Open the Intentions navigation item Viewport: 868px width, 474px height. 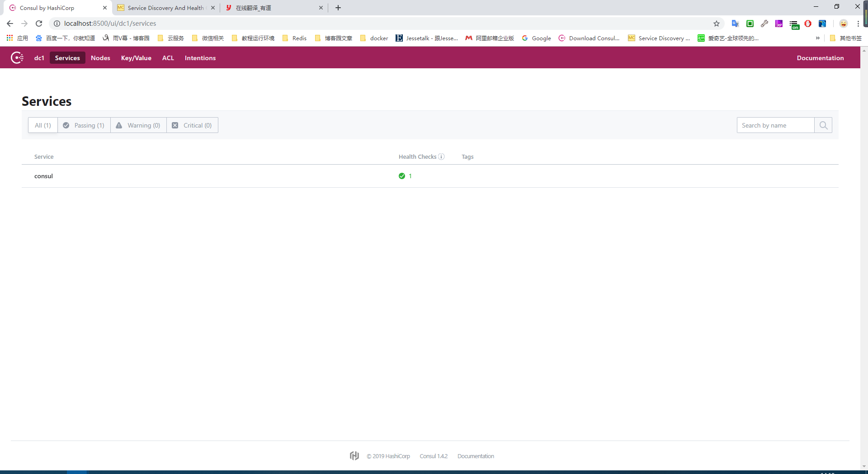200,58
